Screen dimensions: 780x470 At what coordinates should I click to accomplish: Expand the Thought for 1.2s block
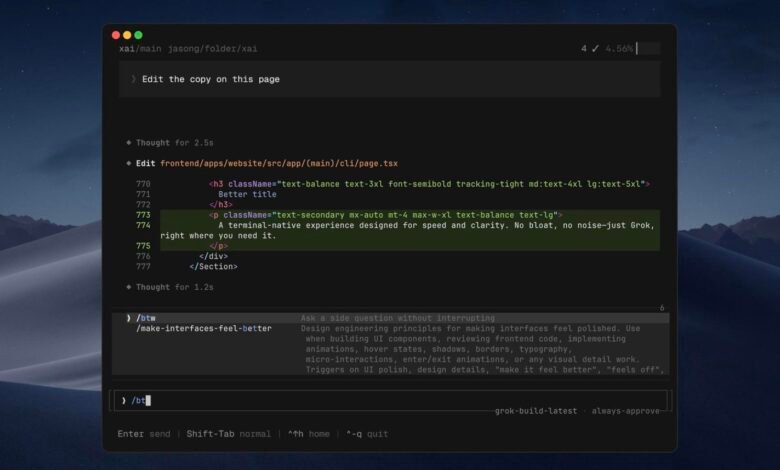point(174,287)
